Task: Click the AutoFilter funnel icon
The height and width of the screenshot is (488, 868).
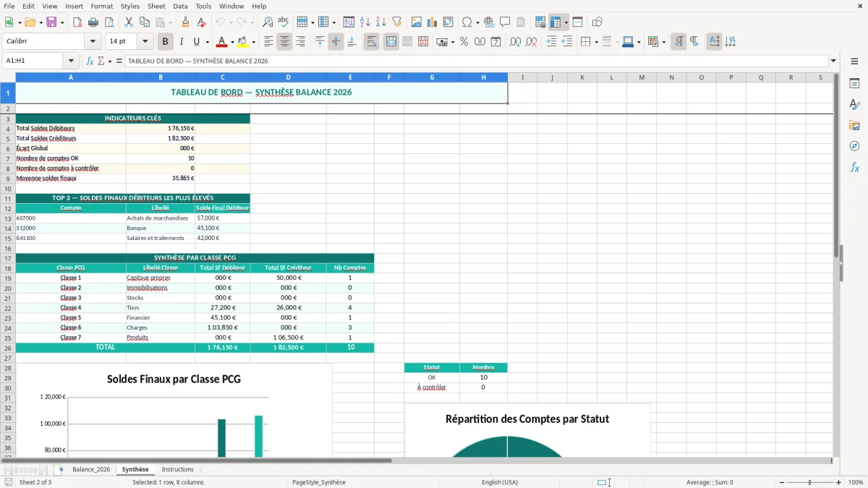Action: 396,22
